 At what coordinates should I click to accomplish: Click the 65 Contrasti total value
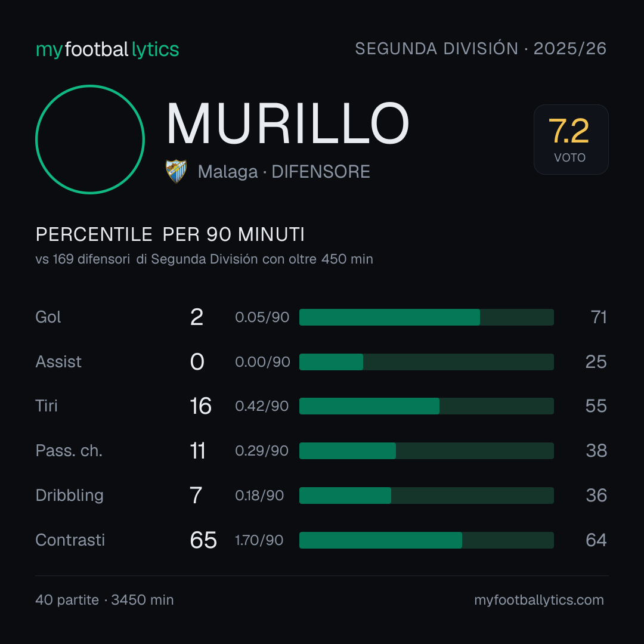[x=203, y=540]
